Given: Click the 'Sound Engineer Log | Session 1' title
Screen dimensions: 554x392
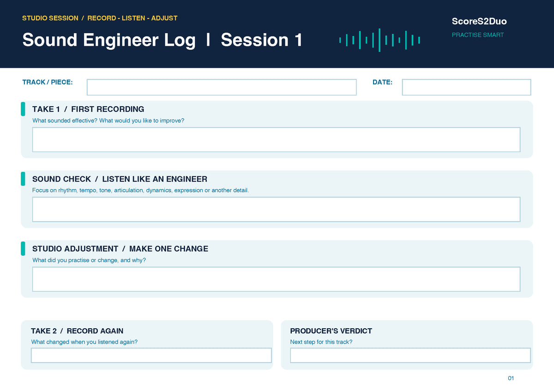Looking at the screenshot, I should click(162, 40).
